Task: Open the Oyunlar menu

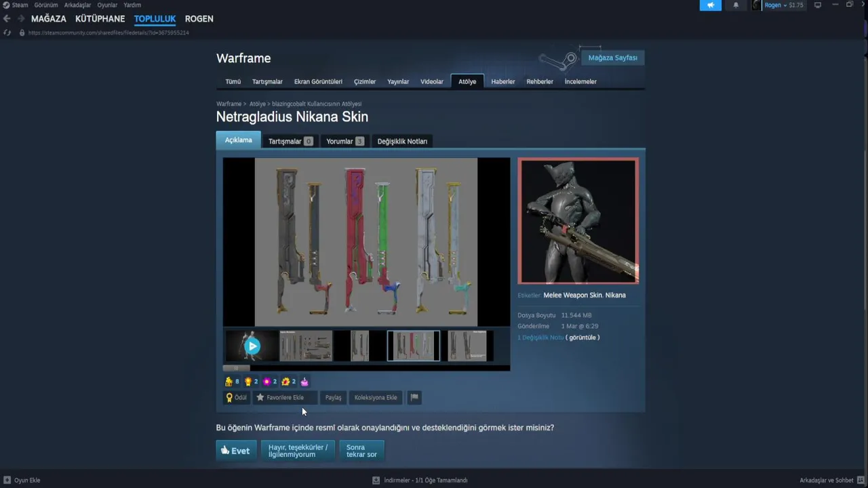Action: point(107,5)
